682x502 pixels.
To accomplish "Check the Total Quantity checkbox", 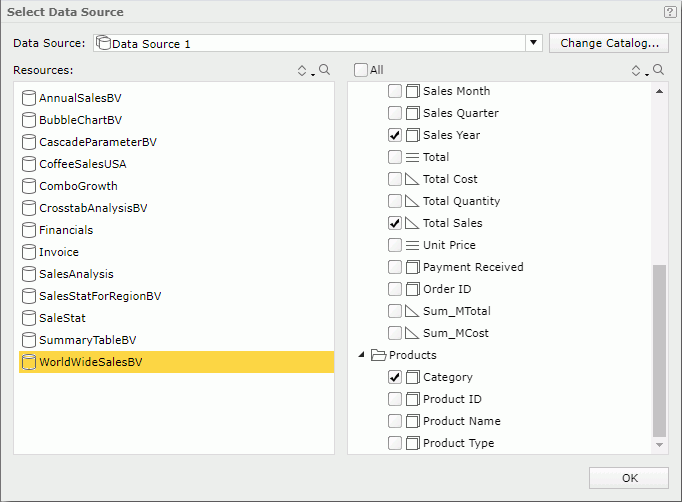I will coord(394,201).
